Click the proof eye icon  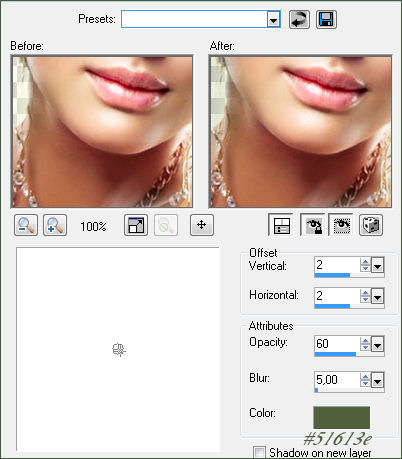pos(341,225)
